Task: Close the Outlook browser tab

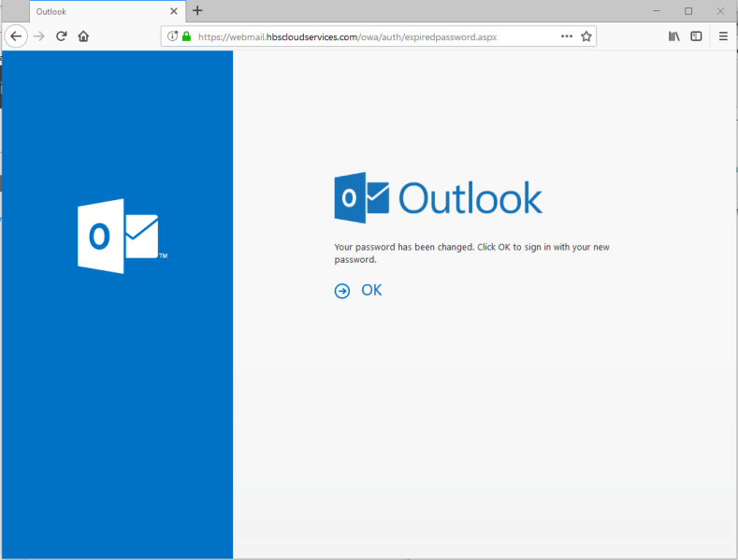Action: point(174,11)
